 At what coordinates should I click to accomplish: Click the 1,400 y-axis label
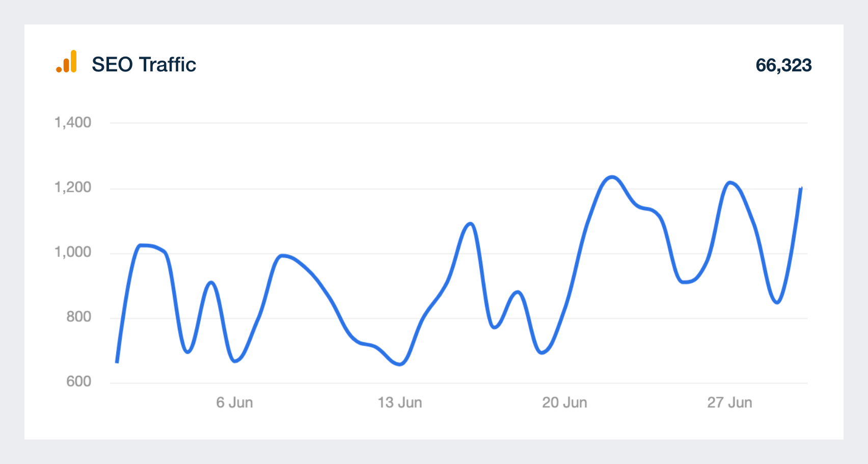pos(73,122)
